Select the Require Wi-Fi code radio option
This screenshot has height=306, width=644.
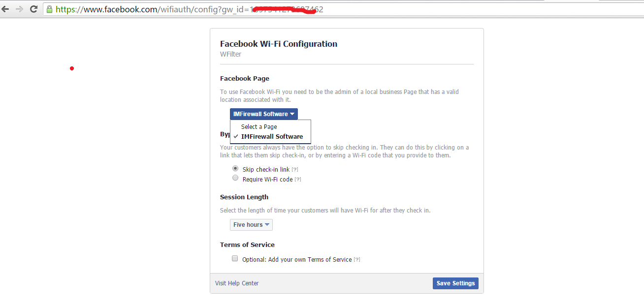coord(235,178)
